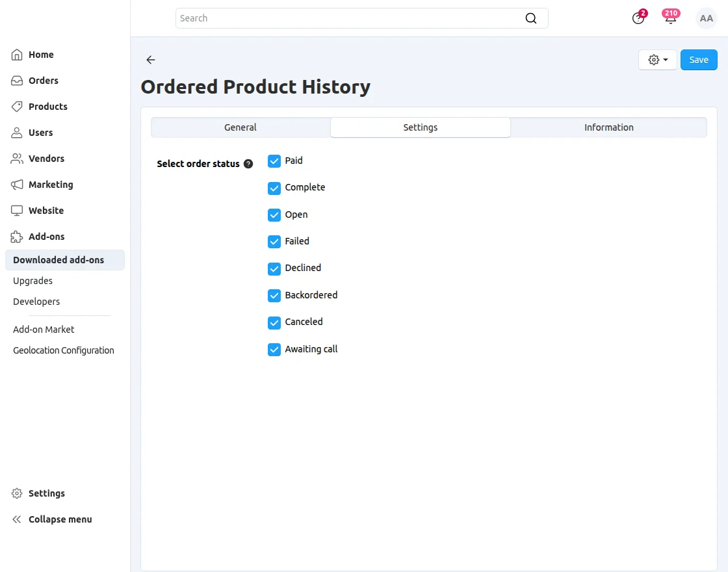
Task: Open the Information tab
Action: [x=608, y=127]
